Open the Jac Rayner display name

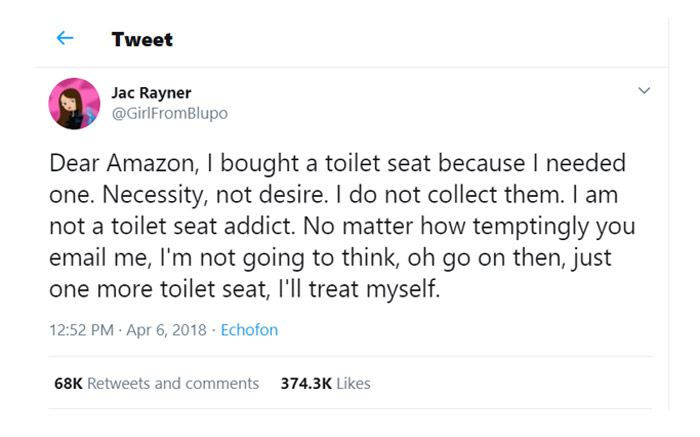point(151,93)
